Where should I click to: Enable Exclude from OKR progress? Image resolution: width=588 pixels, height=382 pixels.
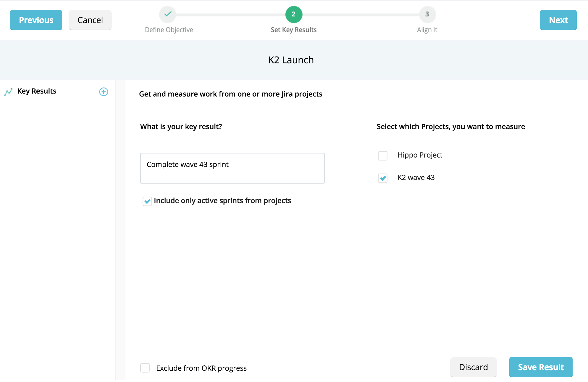145,368
